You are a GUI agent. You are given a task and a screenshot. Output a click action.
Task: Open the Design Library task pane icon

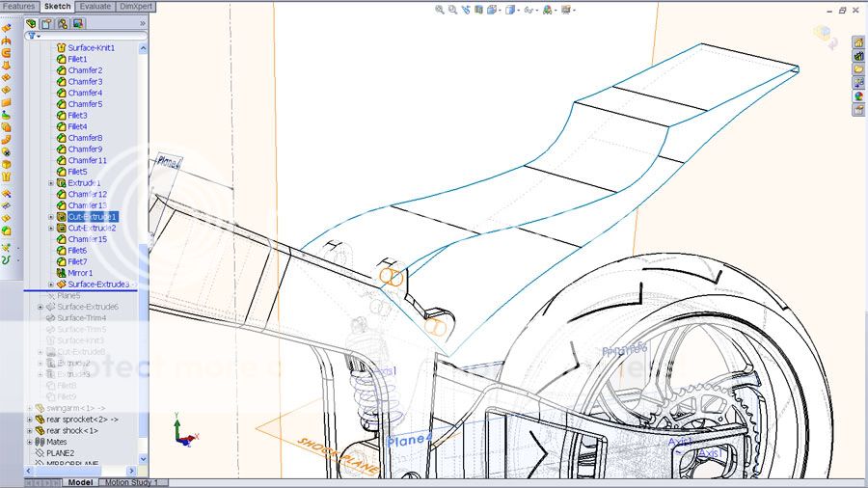[858, 56]
